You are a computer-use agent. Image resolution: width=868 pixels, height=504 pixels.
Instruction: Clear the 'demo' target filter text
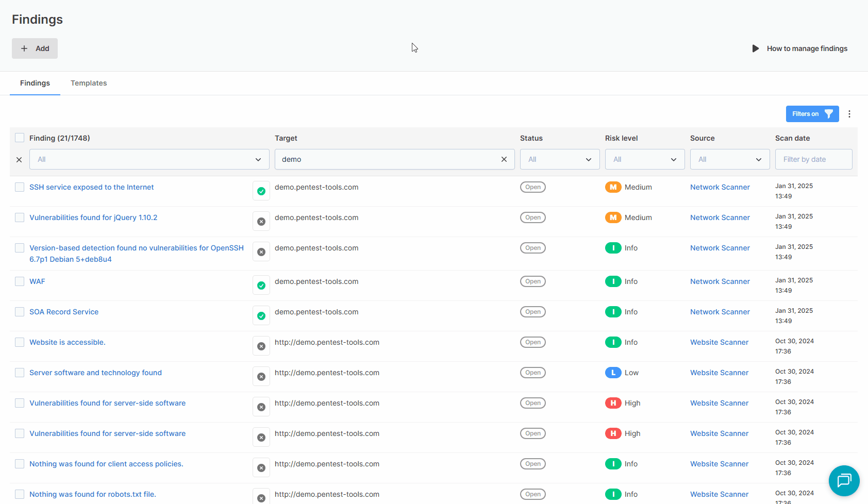click(x=504, y=159)
